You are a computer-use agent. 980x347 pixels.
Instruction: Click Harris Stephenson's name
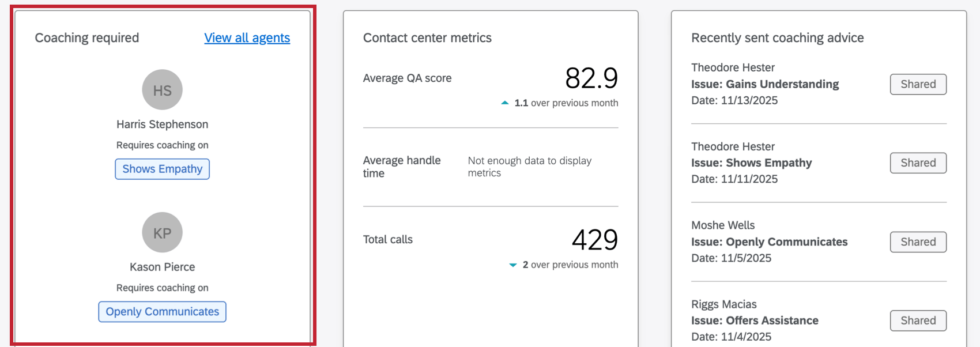tap(162, 124)
